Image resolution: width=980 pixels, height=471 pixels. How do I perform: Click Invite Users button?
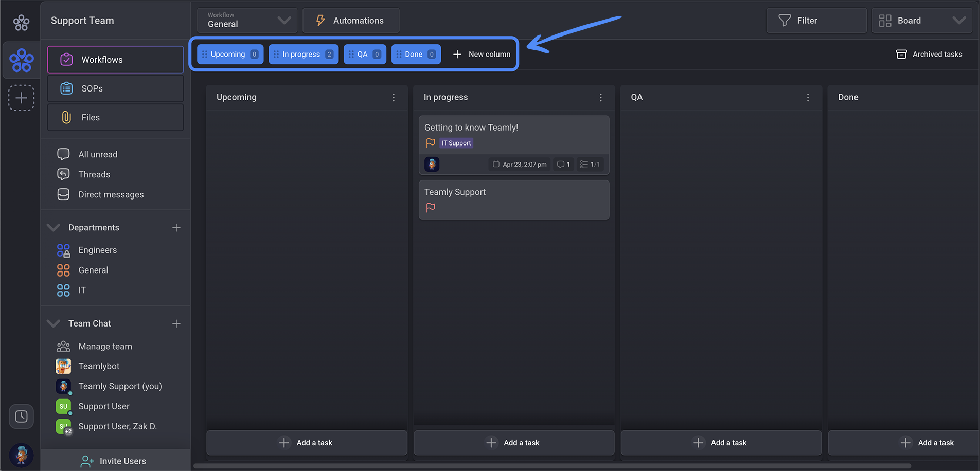pyautogui.click(x=115, y=461)
